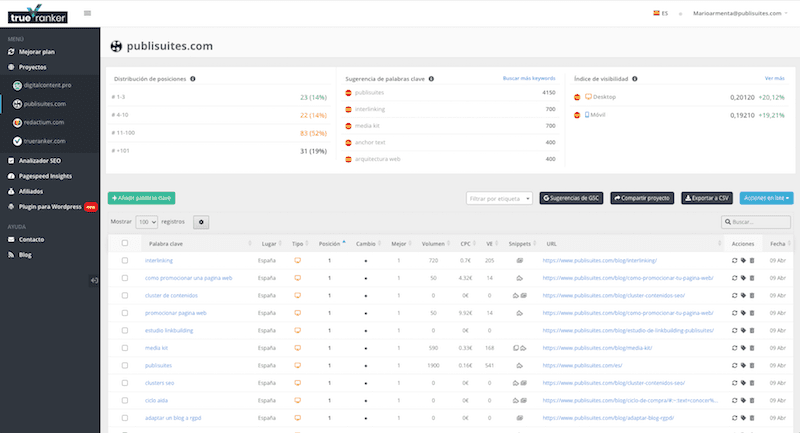Focus the Buscar search field

coord(756,222)
